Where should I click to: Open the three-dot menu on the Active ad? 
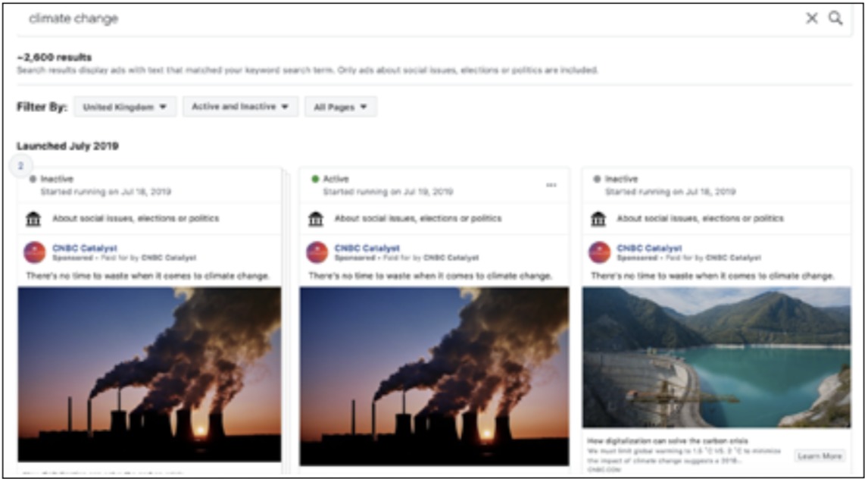(551, 185)
